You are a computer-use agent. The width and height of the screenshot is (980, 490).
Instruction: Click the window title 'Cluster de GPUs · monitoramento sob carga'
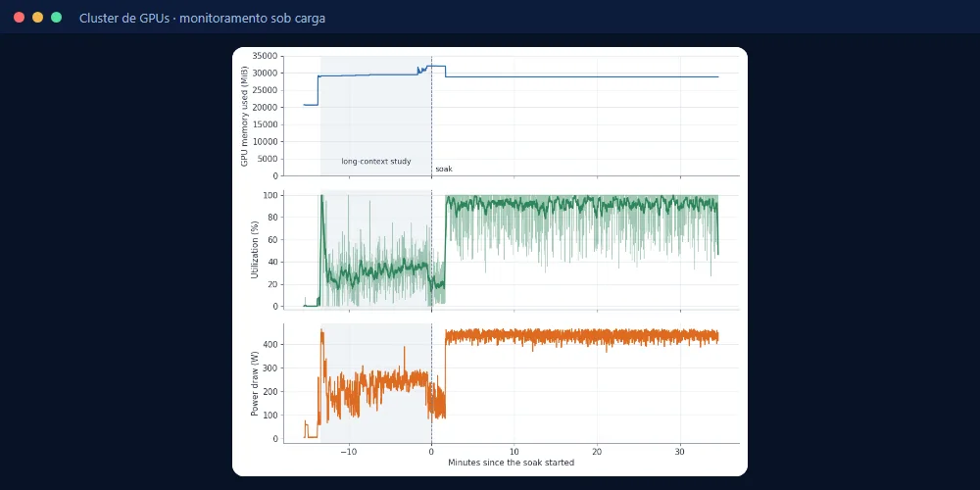[202, 18]
